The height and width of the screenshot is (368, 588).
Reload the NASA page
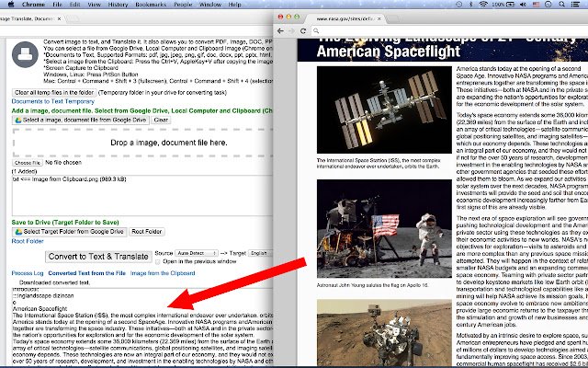[x=303, y=30]
